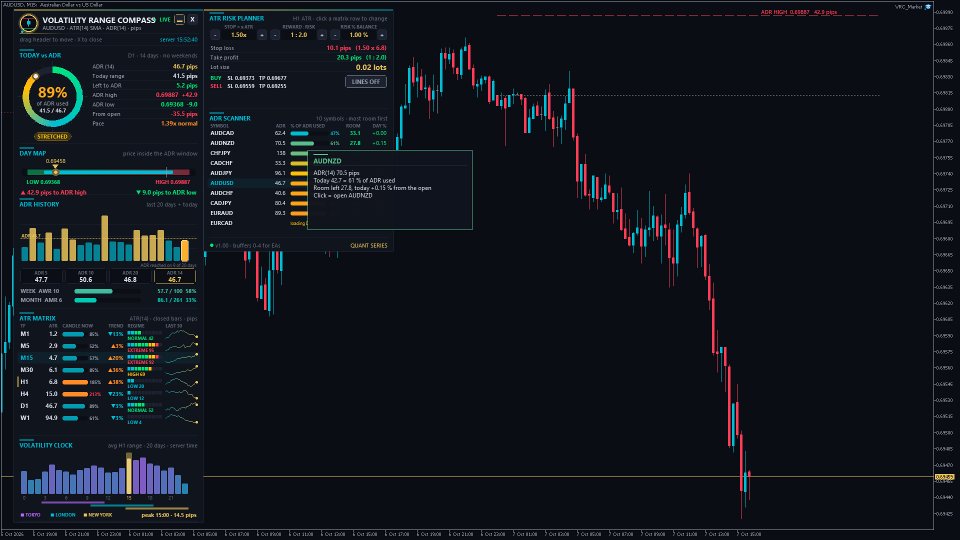Select the ADR 5 period box
960x540 pixels.
point(41,277)
